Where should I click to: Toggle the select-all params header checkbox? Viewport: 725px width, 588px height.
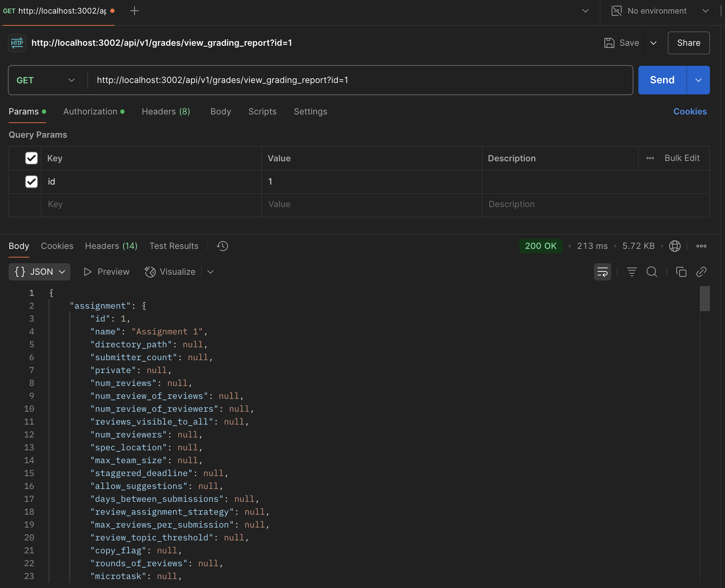[31, 158]
